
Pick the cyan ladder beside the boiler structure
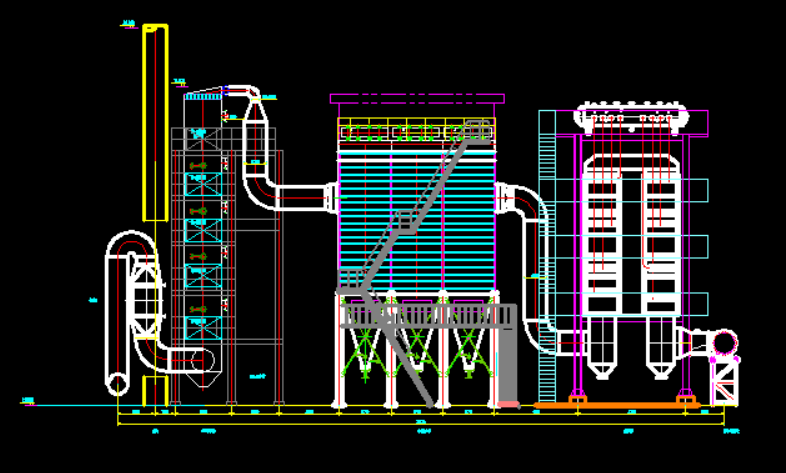[x=547, y=256]
